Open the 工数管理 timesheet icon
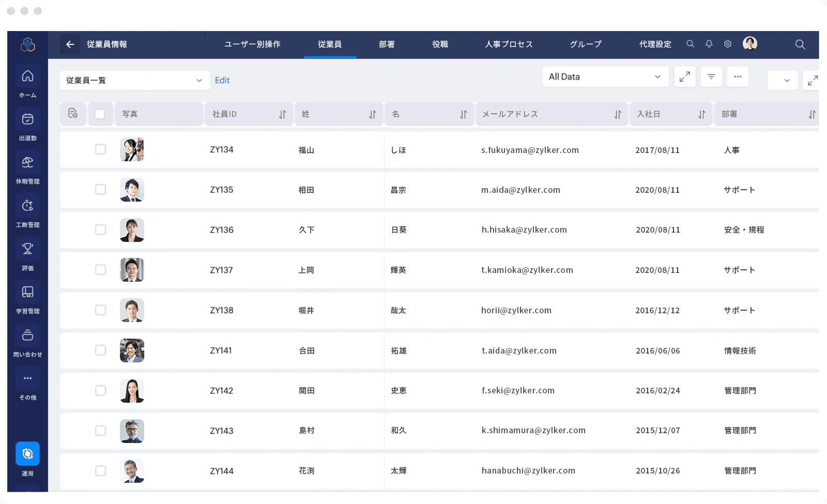 click(x=27, y=206)
